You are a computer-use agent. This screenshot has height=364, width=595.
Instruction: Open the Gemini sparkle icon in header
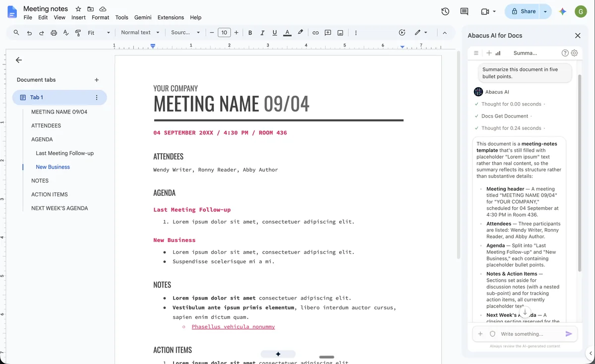(x=562, y=11)
